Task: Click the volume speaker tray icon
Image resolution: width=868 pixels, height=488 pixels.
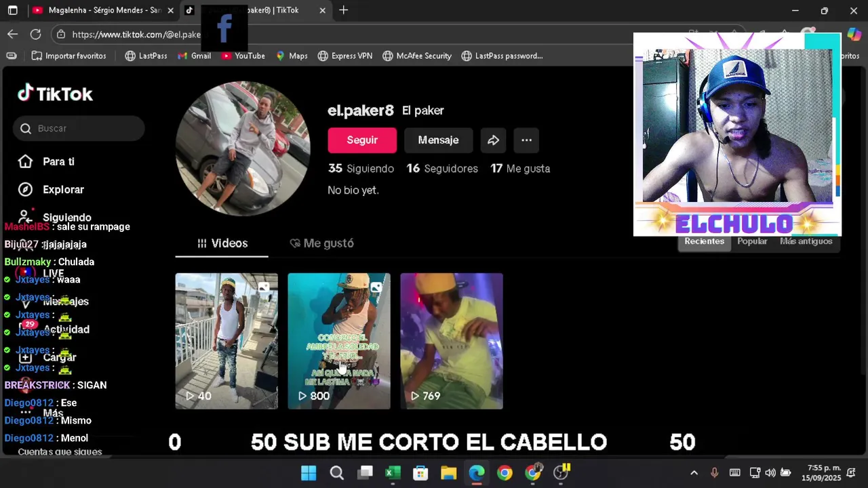Action: (x=770, y=472)
